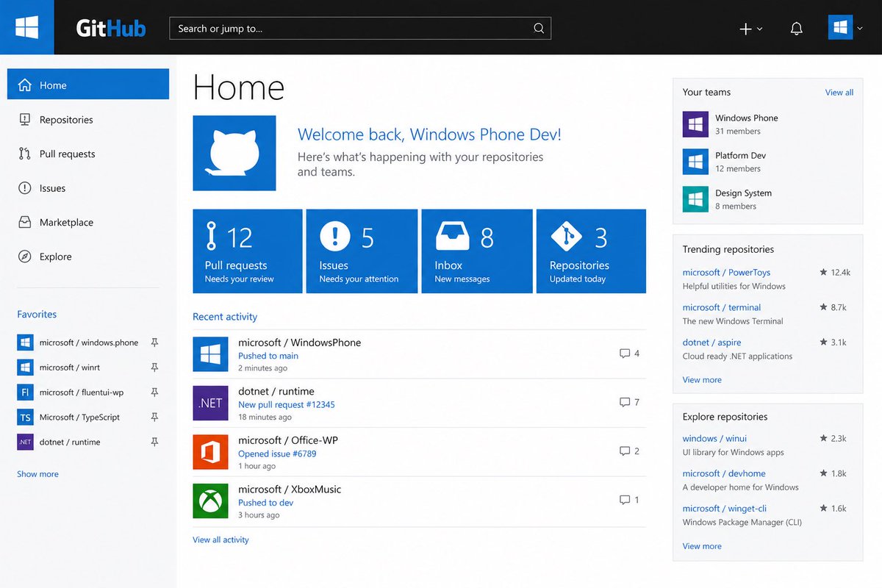Click Pushed to main link
This screenshot has width=882, height=588.
pyautogui.click(x=268, y=356)
